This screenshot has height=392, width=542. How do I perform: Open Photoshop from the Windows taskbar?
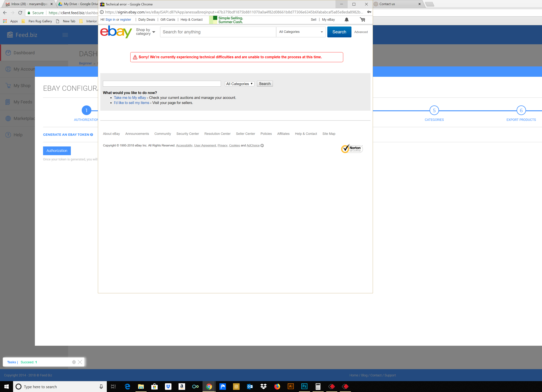point(304,386)
